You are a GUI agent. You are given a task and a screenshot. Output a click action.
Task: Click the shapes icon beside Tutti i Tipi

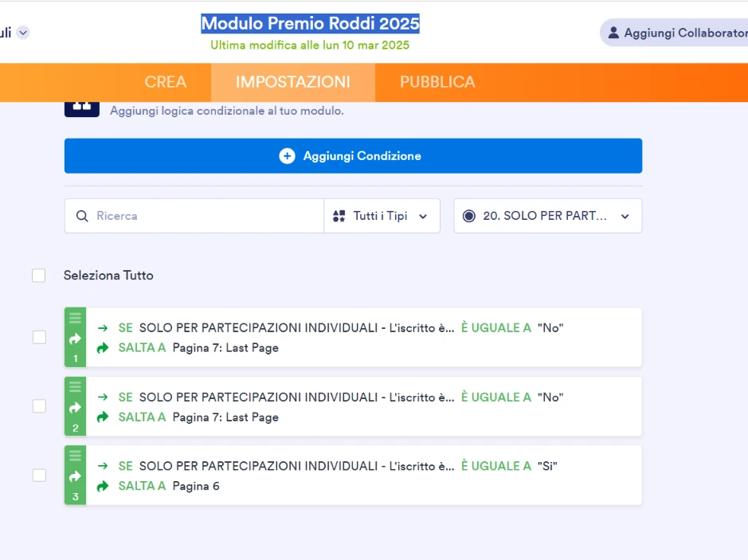pyautogui.click(x=339, y=216)
